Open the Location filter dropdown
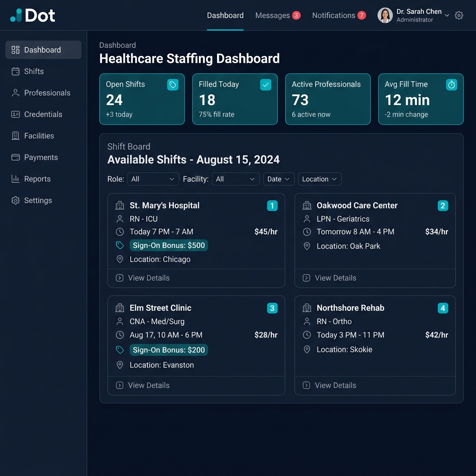 click(x=320, y=179)
